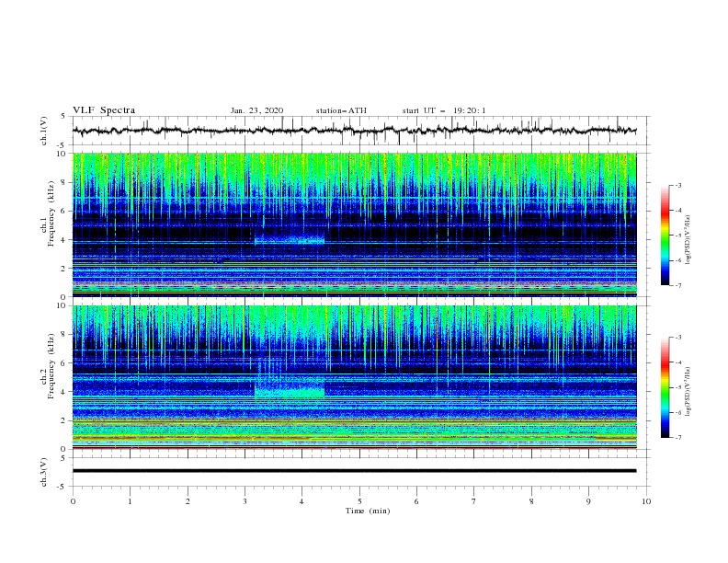Click time axis tick label "4"
728x563 pixels.
[301, 501]
